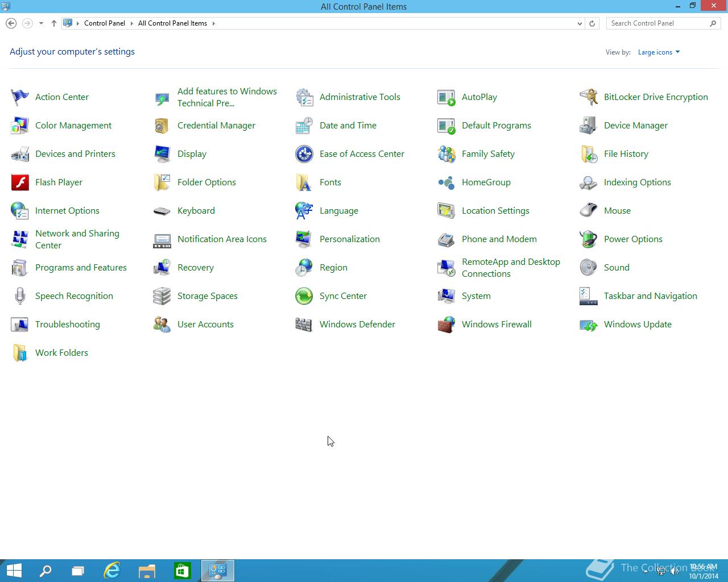Open RemoteApp and Desktop Connections link

click(511, 268)
